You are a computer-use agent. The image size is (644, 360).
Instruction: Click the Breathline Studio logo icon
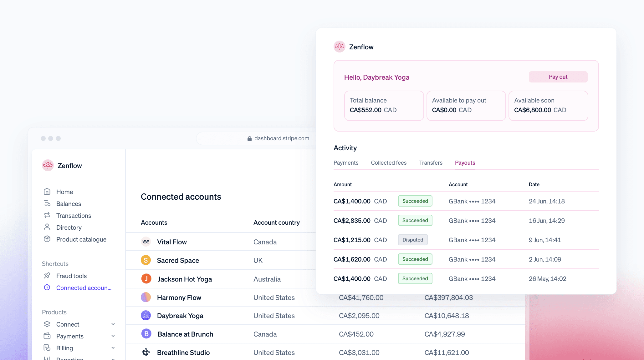(x=146, y=352)
